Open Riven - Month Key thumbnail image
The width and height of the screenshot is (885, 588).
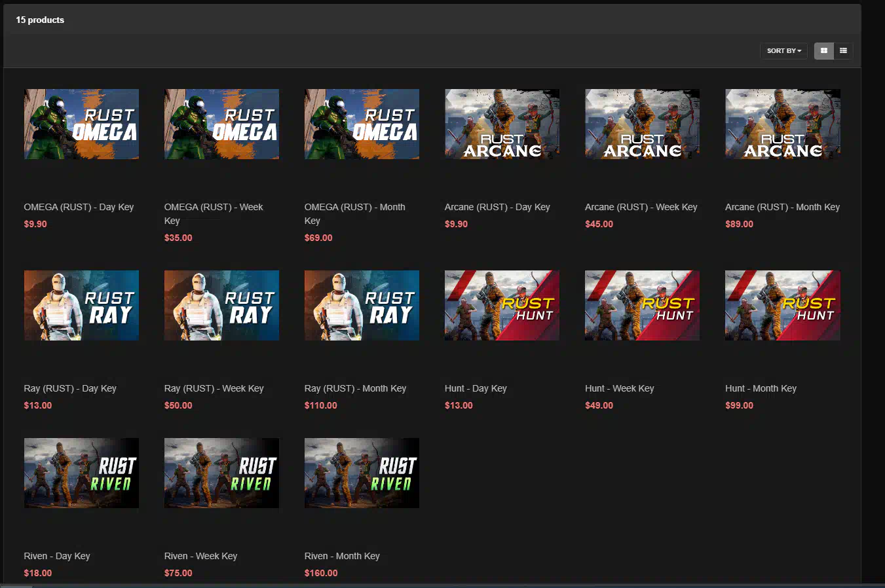pyautogui.click(x=362, y=473)
